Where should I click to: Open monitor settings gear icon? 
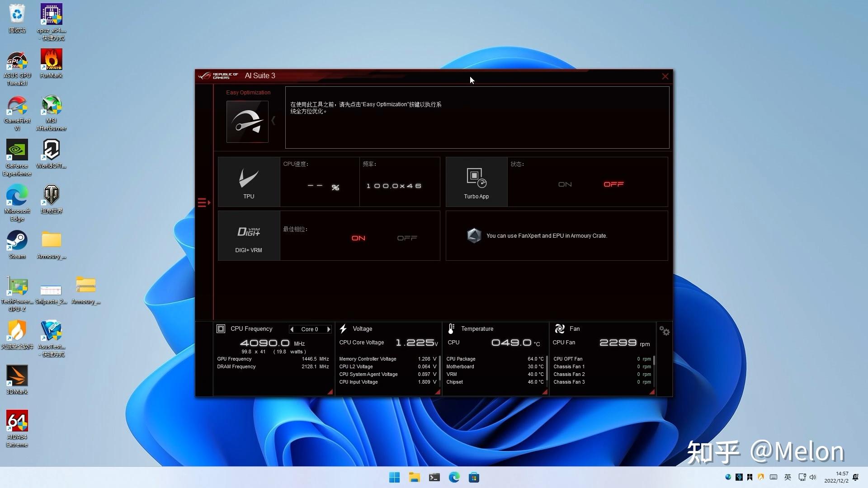664,331
